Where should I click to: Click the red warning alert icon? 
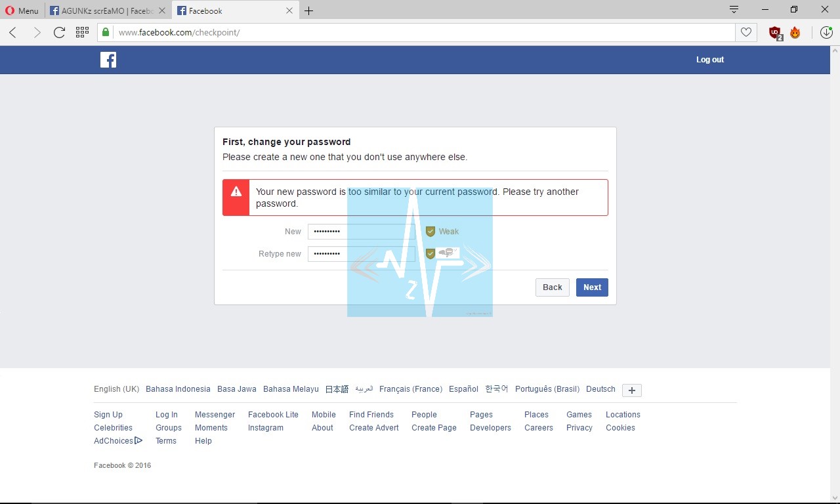pos(236,192)
